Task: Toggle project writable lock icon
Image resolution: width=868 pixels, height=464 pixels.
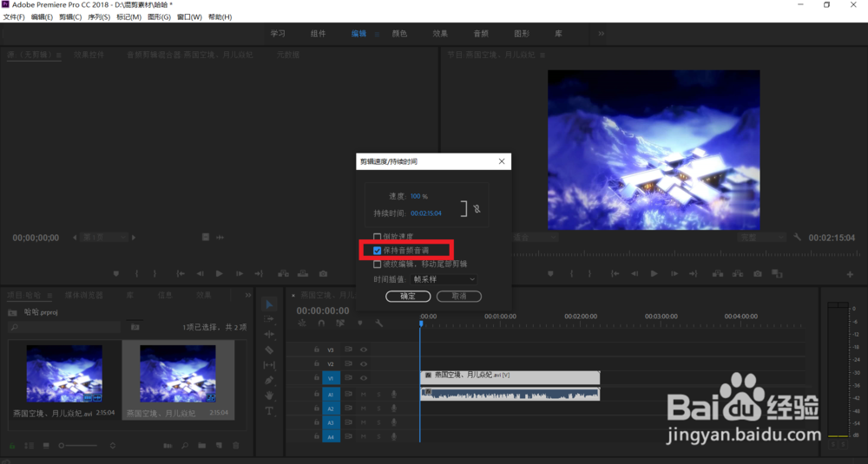Action: coord(12,446)
